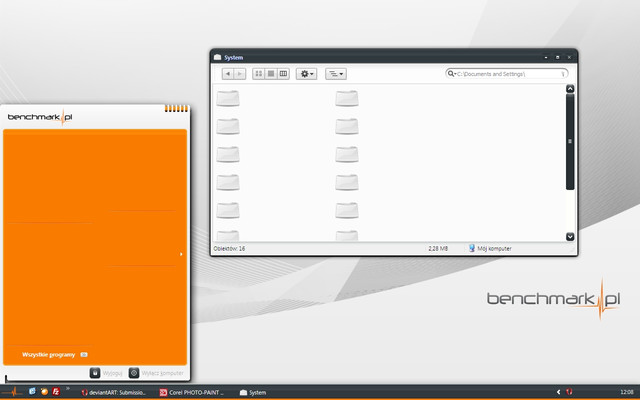640x400 pixels.
Task: Open the red FileZilla quick launch icon
Action: pos(56,391)
